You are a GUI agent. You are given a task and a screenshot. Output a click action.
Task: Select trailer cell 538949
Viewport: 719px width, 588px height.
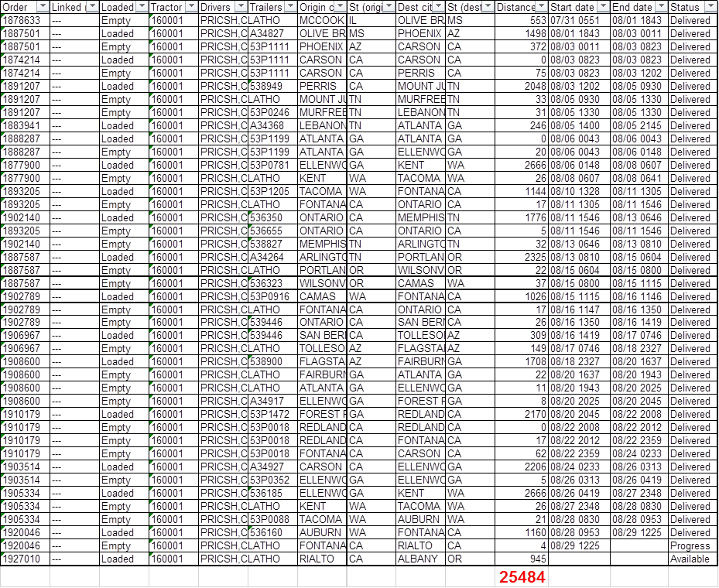point(272,86)
